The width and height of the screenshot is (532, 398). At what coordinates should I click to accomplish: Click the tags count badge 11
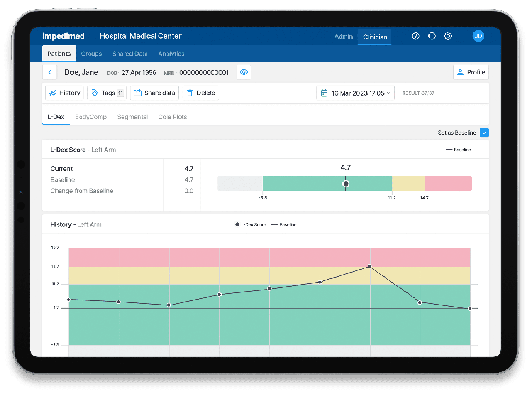120,93
